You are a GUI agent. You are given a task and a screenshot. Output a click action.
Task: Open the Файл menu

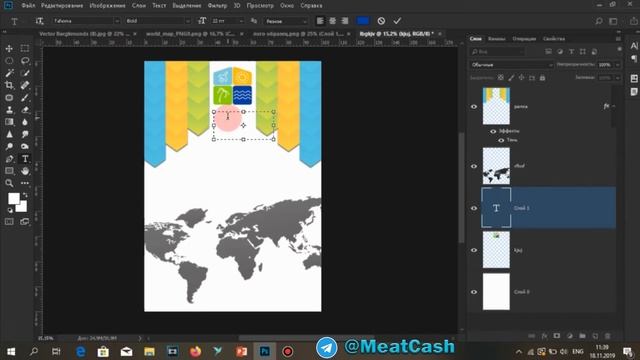click(x=28, y=6)
